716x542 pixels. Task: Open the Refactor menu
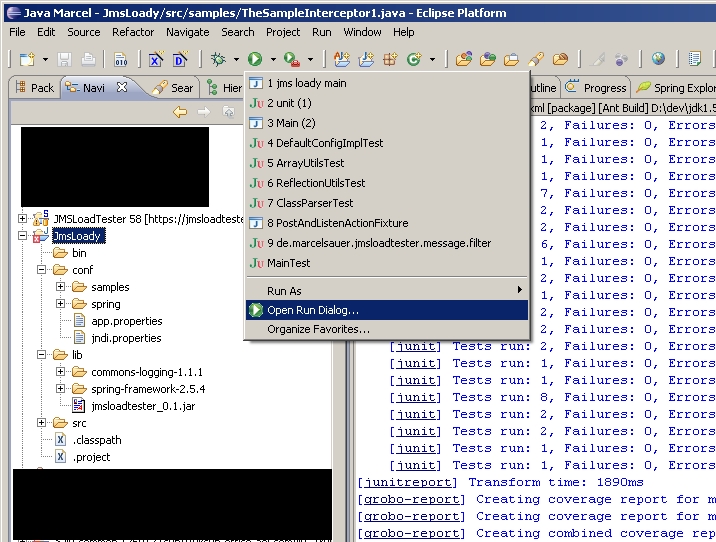[x=133, y=32]
